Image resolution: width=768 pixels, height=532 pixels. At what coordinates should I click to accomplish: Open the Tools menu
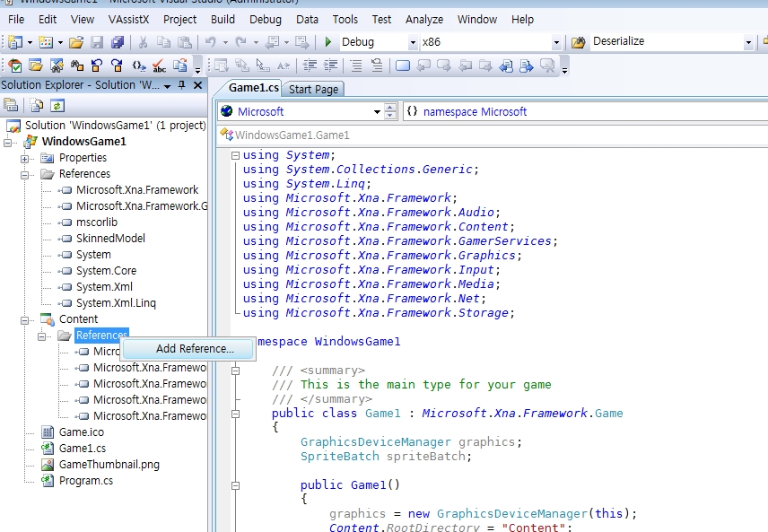(x=345, y=20)
